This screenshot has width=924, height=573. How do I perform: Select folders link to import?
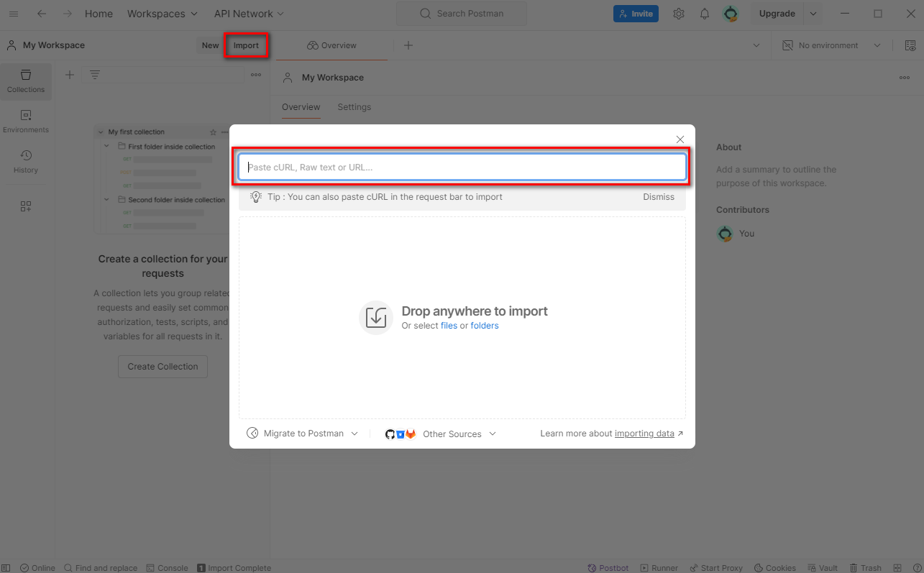(x=485, y=326)
